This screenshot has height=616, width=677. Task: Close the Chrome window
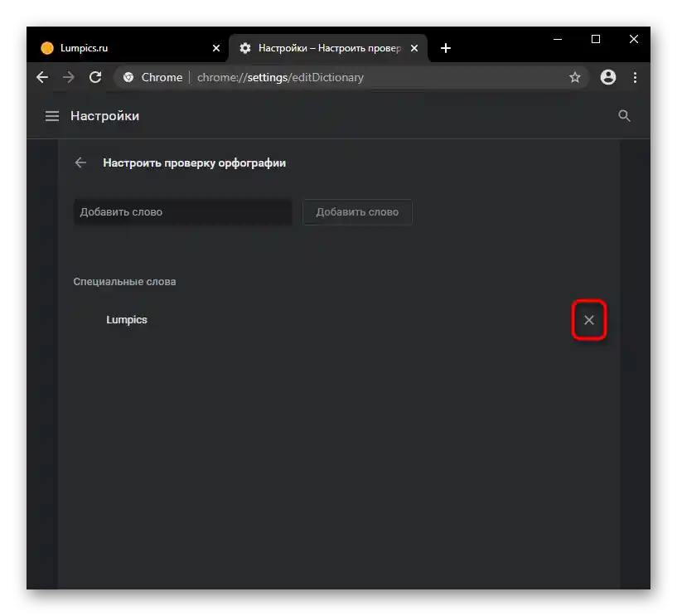633,39
